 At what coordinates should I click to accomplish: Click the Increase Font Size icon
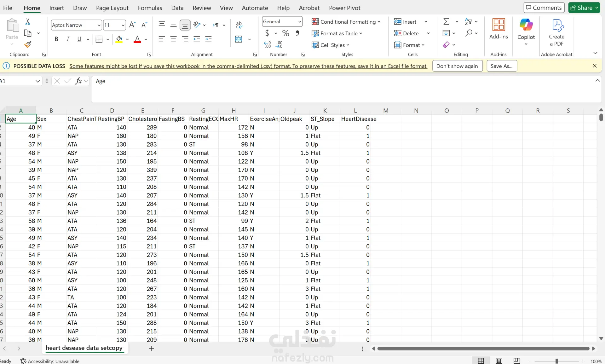(133, 25)
